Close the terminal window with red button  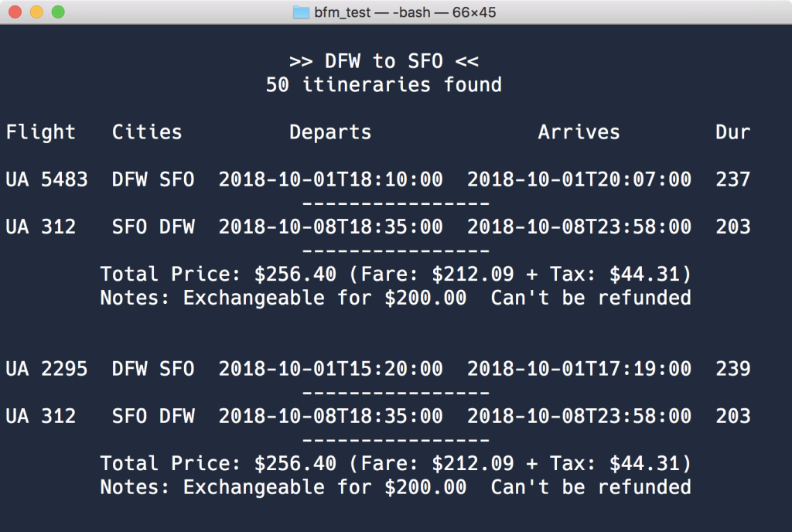click(15, 12)
